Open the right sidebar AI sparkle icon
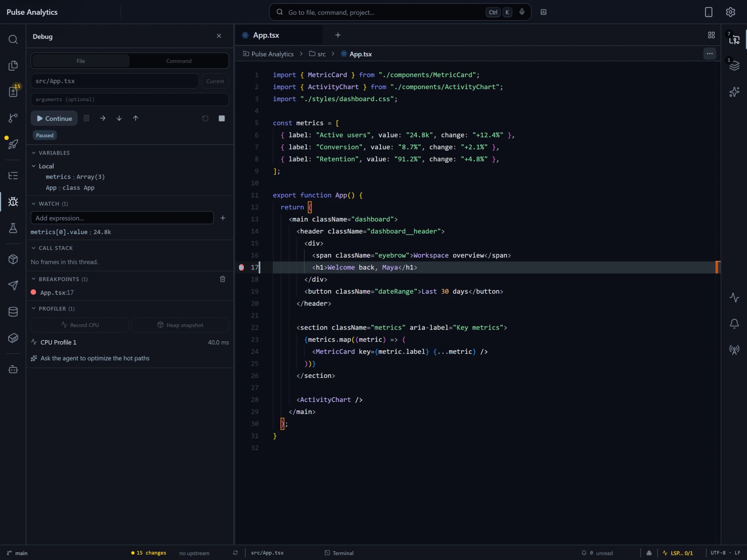Viewport: 747px width, 560px height. [x=734, y=92]
